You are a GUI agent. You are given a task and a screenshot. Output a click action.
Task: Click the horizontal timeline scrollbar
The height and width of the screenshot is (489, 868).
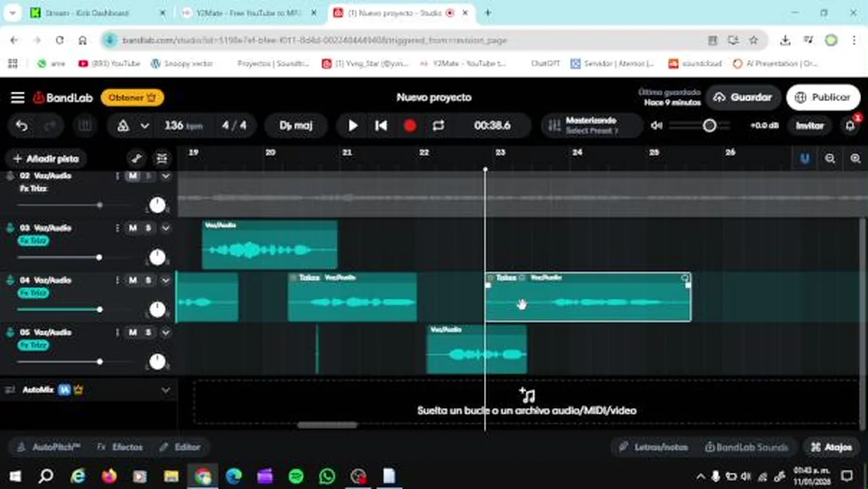click(x=327, y=426)
